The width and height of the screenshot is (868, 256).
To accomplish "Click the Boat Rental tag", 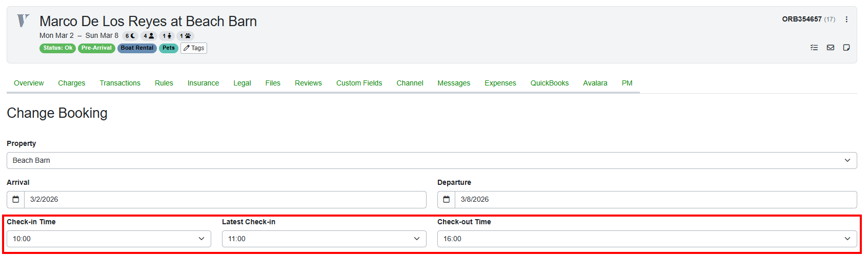I will (137, 48).
